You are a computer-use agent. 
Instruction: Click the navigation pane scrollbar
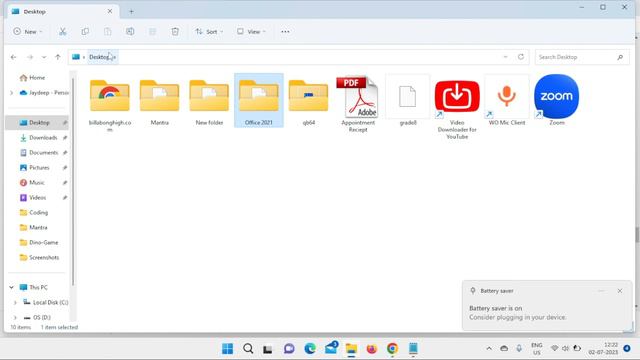tap(73, 182)
